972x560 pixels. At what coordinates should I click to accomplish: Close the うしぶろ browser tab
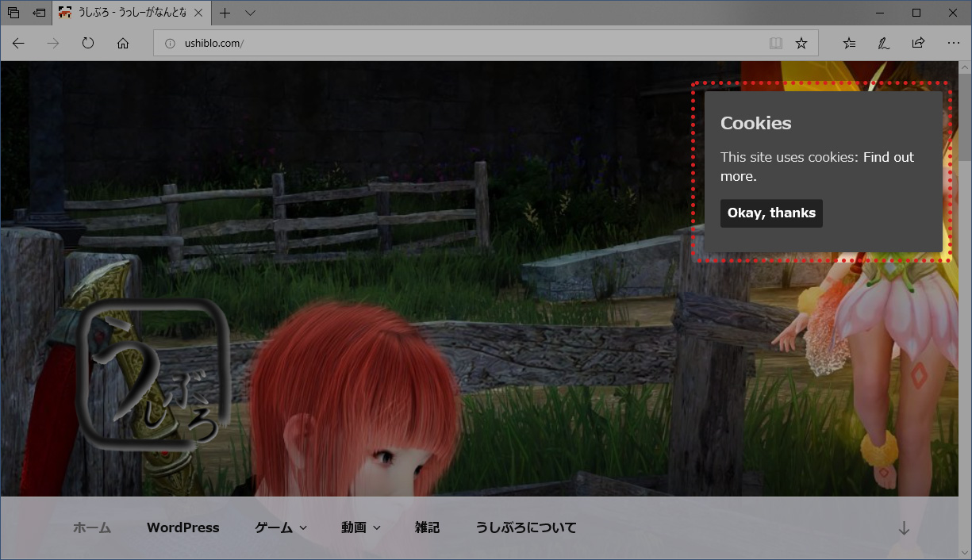point(198,13)
